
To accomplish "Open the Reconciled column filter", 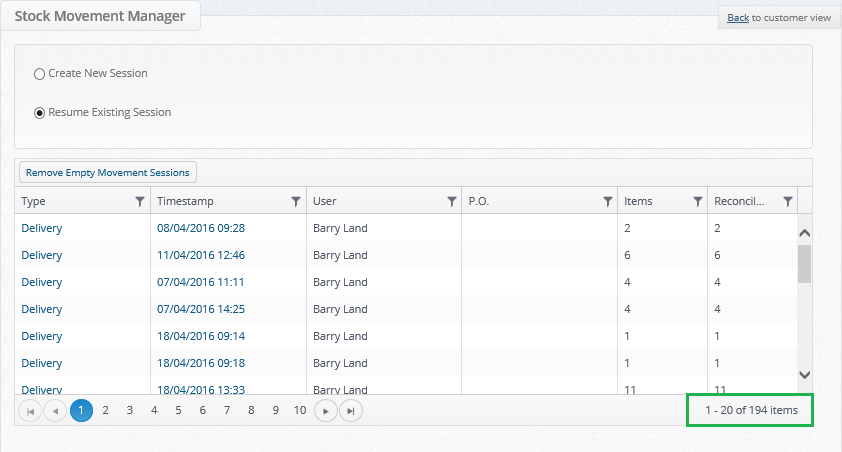I will [788, 201].
